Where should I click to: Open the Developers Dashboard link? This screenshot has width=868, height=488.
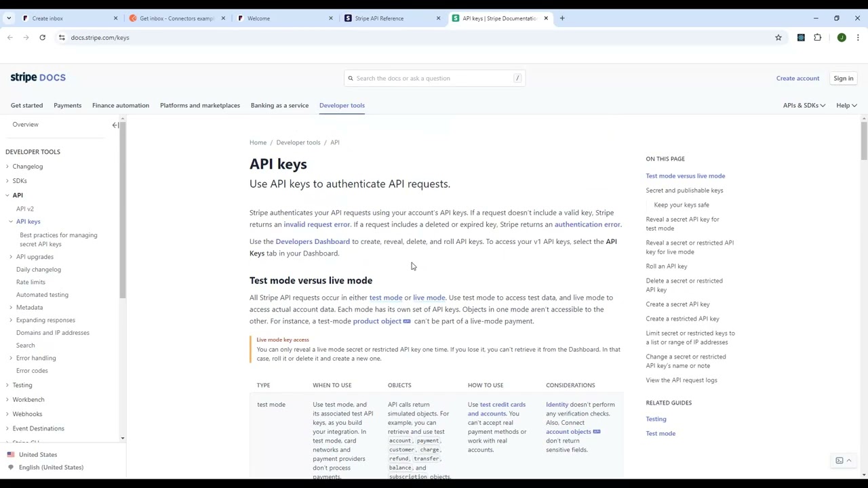coord(313,241)
